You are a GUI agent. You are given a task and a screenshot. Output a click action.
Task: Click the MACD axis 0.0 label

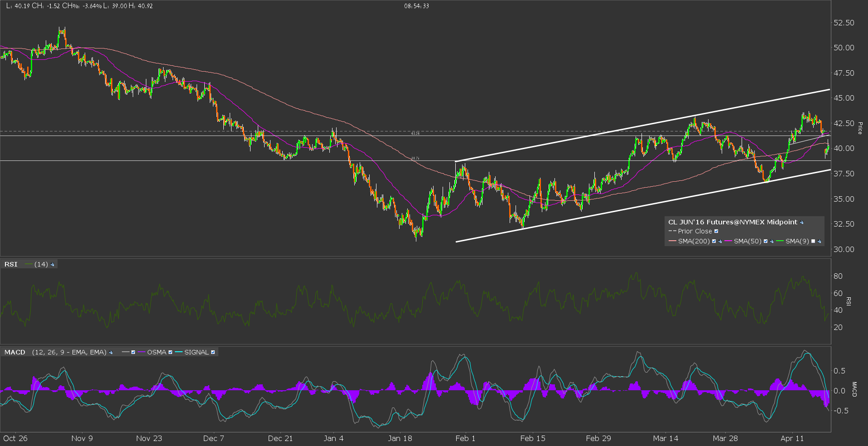click(x=839, y=391)
